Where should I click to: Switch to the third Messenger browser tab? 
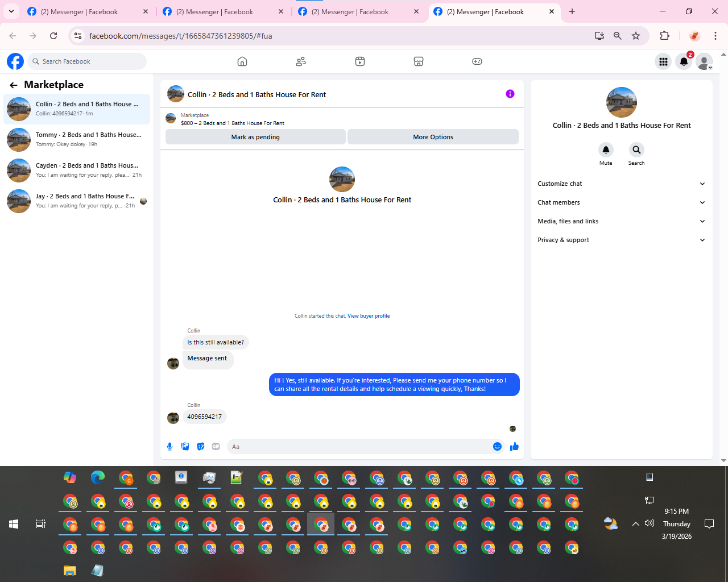(358, 11)
